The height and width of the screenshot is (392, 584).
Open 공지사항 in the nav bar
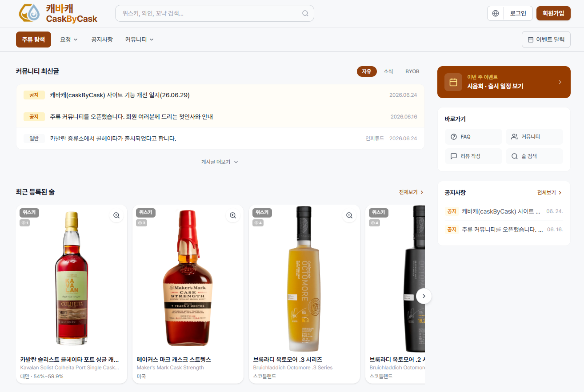click(x=102, y=40)
